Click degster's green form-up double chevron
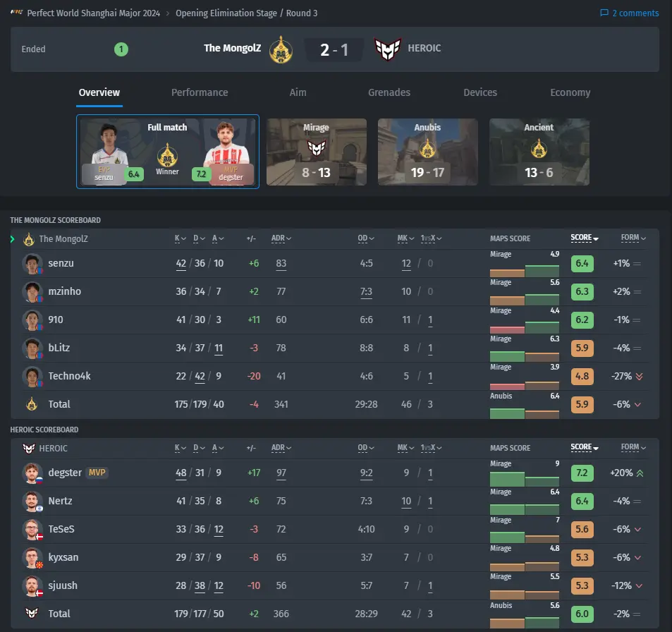The image size is (672, 632). [x=640, y=473]
